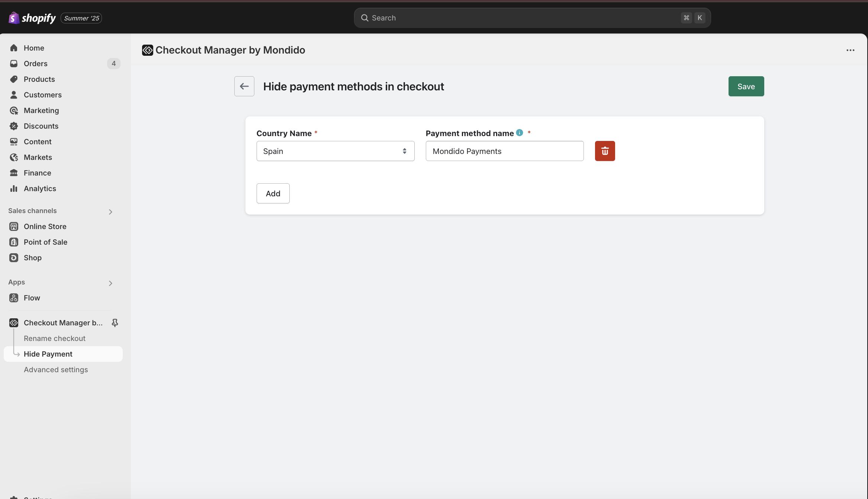Open Markets page link

[38, 157]
